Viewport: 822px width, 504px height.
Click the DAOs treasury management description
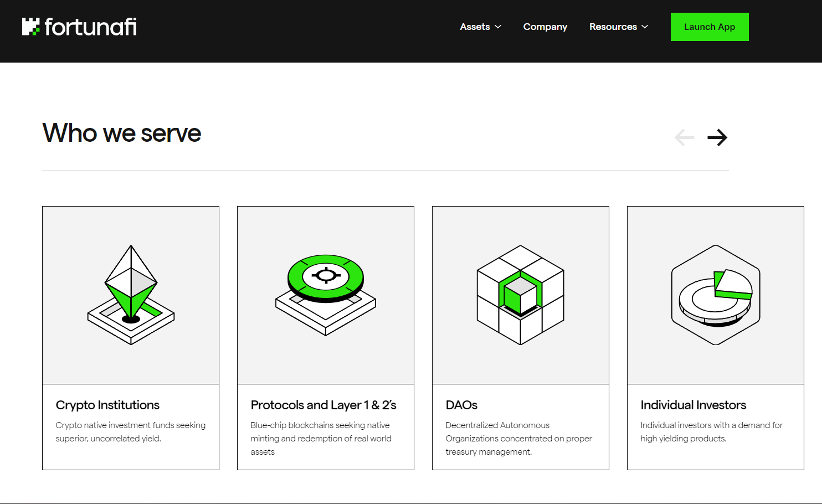point(518,438)
